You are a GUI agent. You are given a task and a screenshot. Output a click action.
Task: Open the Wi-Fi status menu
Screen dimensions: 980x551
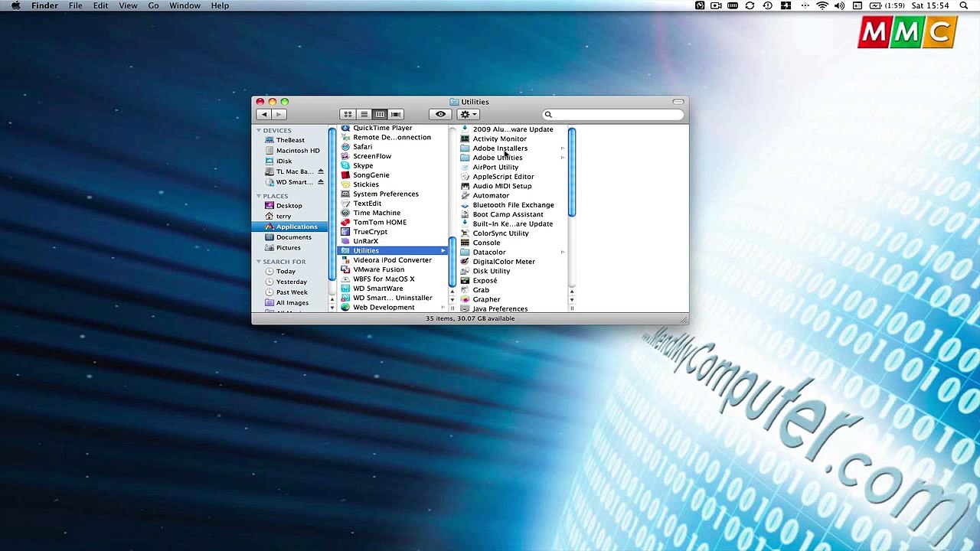tap(822, 6)
